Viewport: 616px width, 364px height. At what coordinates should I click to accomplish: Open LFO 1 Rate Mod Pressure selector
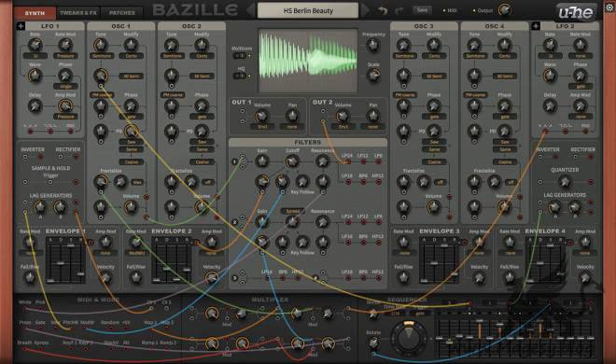tap(65, 56)
